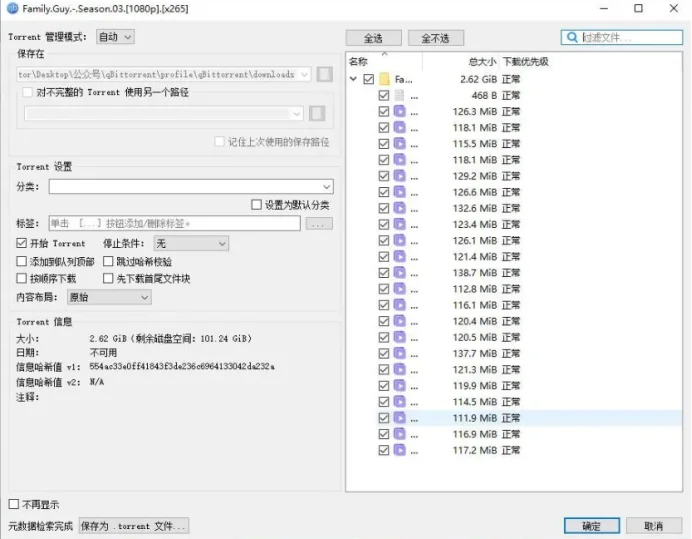The image size is (692, 539).
Task: Click the search magnifier icon in the filter box
Action: (x=572, y=38)
